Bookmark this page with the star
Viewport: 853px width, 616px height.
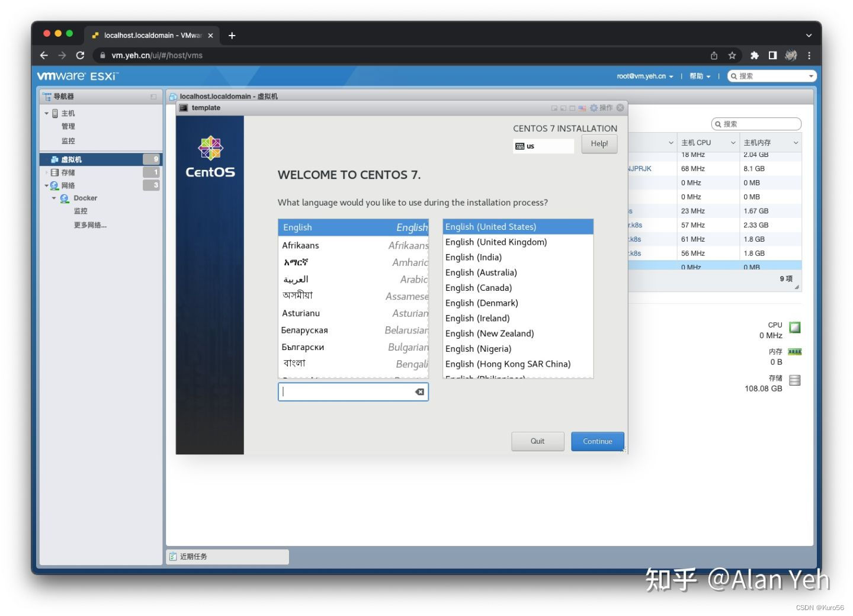tap(732, 55)
